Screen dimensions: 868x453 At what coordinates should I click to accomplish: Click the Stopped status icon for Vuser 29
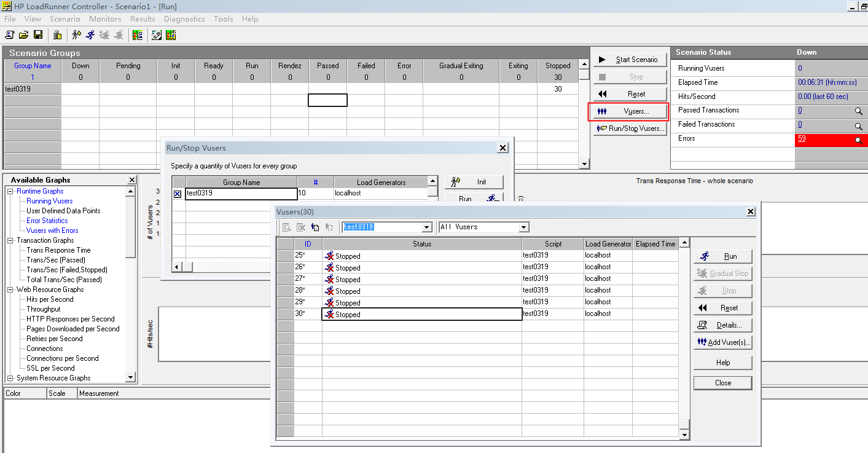[x=329, y=302]
